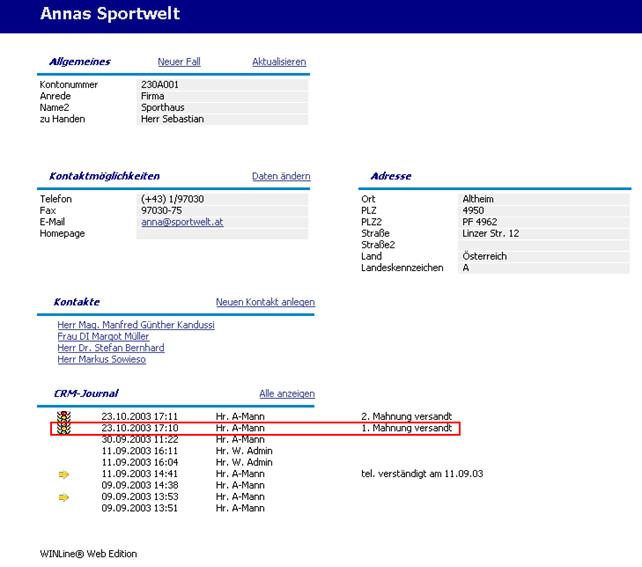The image size is (642, 567).
Task: Open contact Herr Mag. Manfred Günther Kandussi
Action: click(x=136, y=325)
